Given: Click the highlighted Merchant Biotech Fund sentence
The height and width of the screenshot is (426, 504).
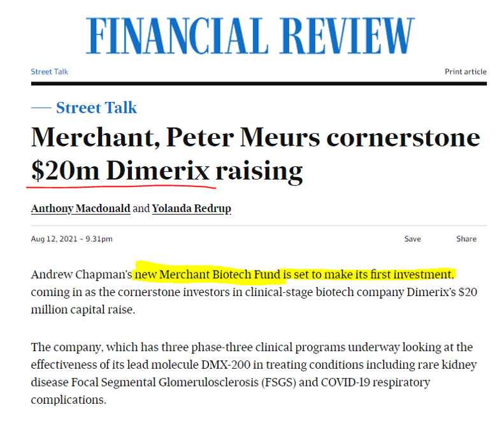Looking at the screenshot, I should pyautogui.click(x=294, y=274).
